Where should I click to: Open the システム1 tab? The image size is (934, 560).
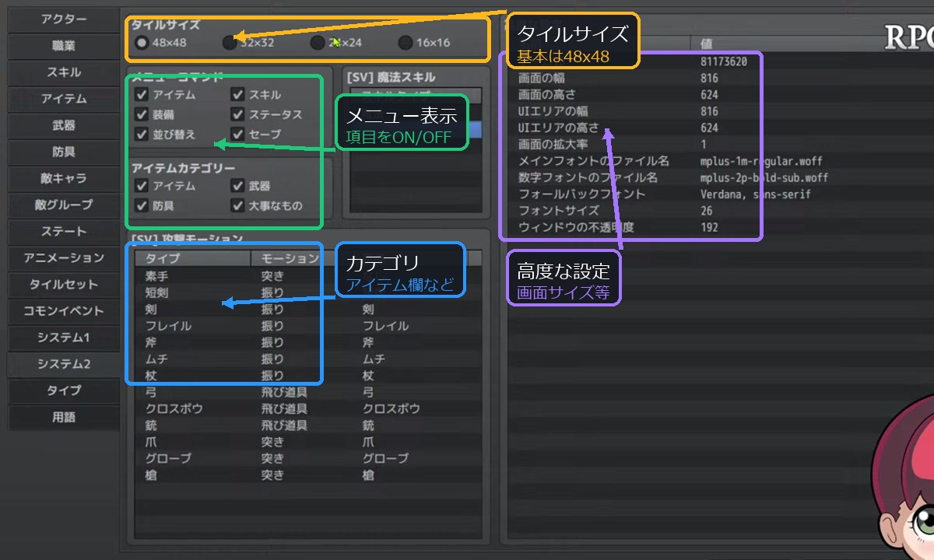pos(64,337)
